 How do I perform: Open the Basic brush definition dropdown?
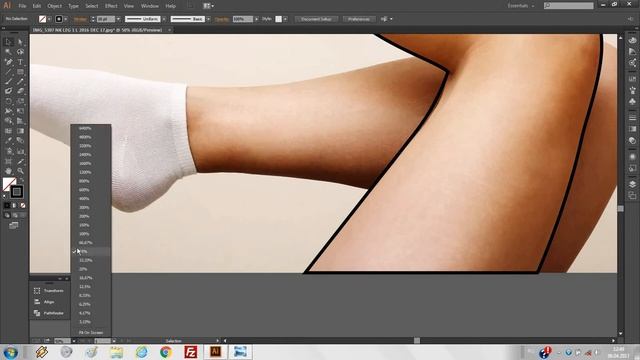tap(209, 19)
